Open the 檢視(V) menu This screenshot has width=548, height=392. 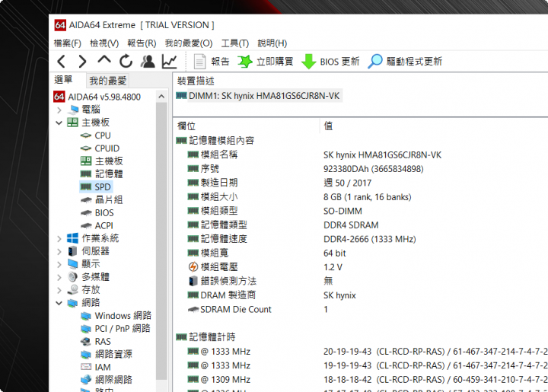click(104, 43)
